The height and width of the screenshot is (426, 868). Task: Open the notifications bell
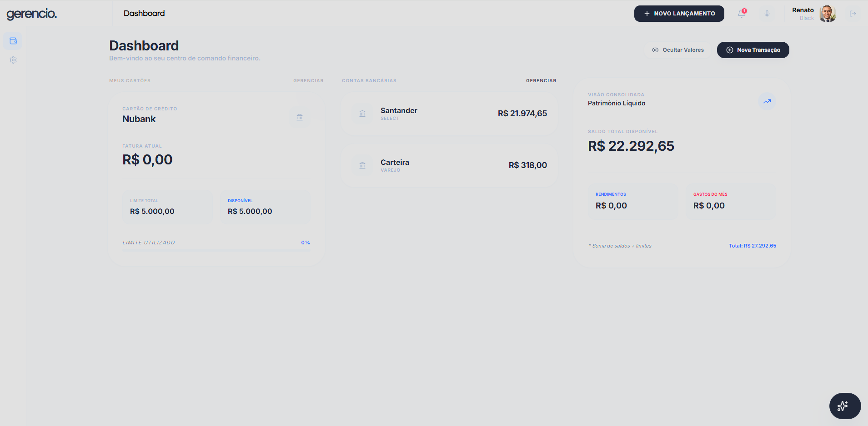(742, 14)
